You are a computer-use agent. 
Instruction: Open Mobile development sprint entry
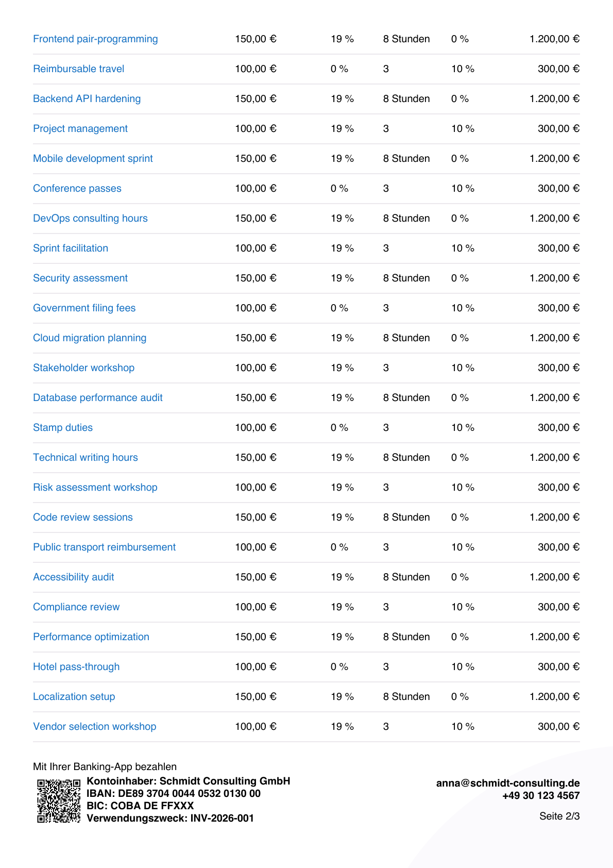(93, 159)
